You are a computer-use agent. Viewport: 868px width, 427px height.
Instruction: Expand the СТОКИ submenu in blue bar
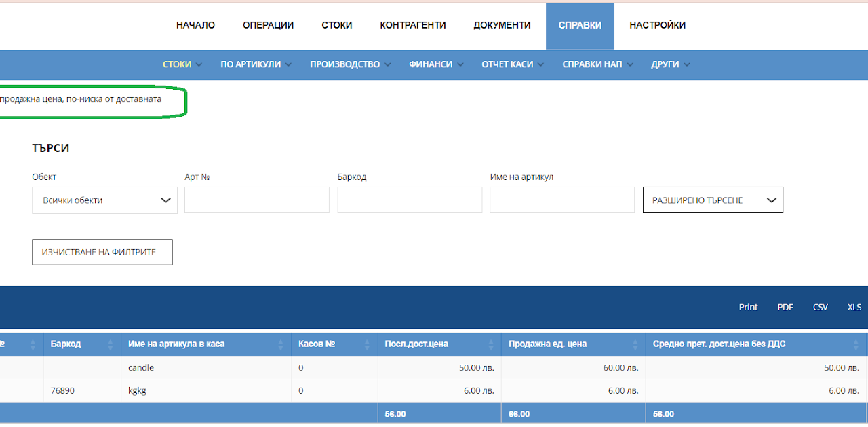pyautogui.click(x=182, y=64)
